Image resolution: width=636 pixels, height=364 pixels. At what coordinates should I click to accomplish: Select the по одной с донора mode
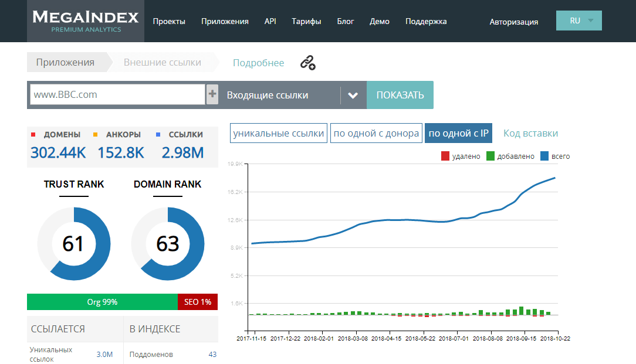(377, 133)
